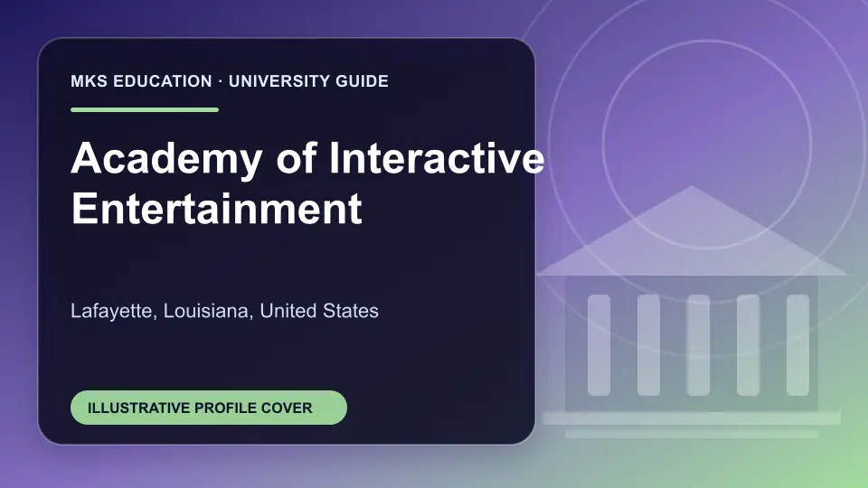Click the 'MKS EDUCATION · UNIVERSITY GUIDE' header text

[x=229, y=81]
